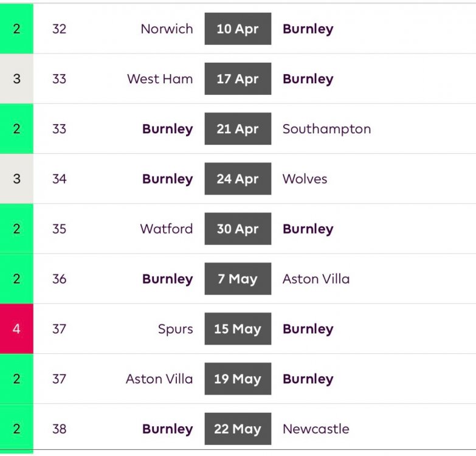Click the red difficulty 4 swatch
The image size is (476, 456).
16,329
